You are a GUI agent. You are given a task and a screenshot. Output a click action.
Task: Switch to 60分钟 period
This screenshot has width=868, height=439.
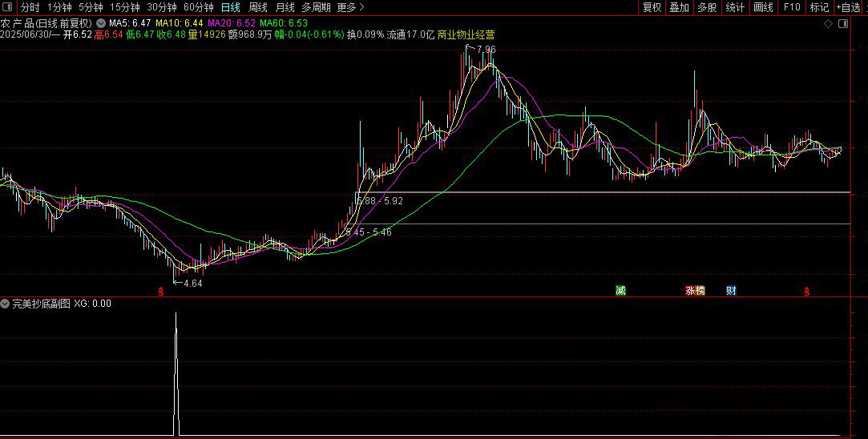coord(198,7)
